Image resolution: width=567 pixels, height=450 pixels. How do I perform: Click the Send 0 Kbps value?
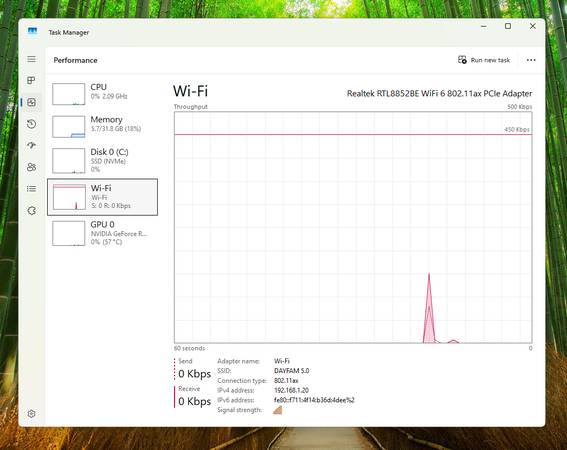tap(195, 374)
